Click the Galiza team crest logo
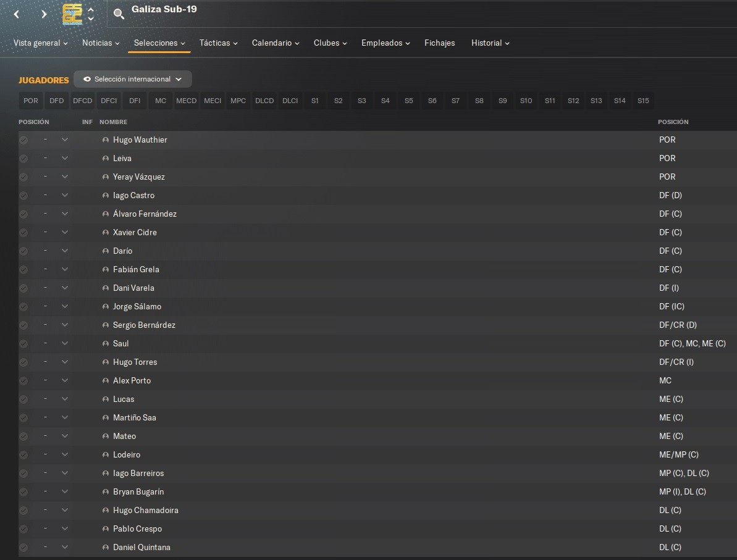 click(72, 14)
